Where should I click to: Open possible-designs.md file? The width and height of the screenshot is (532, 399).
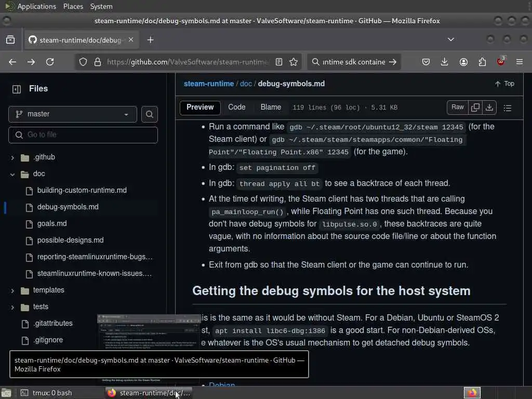coord(70,240)
